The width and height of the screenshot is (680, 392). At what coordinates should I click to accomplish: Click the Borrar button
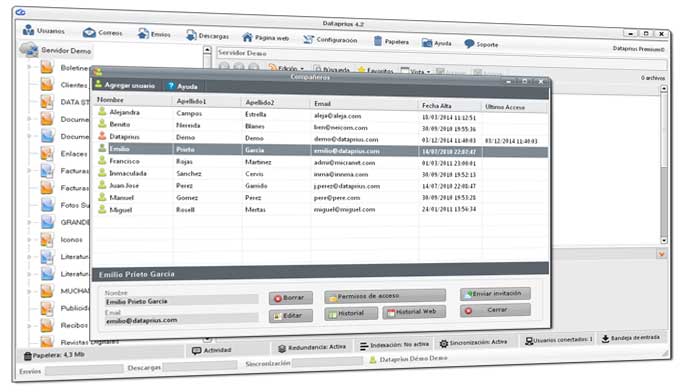[291, 298]
